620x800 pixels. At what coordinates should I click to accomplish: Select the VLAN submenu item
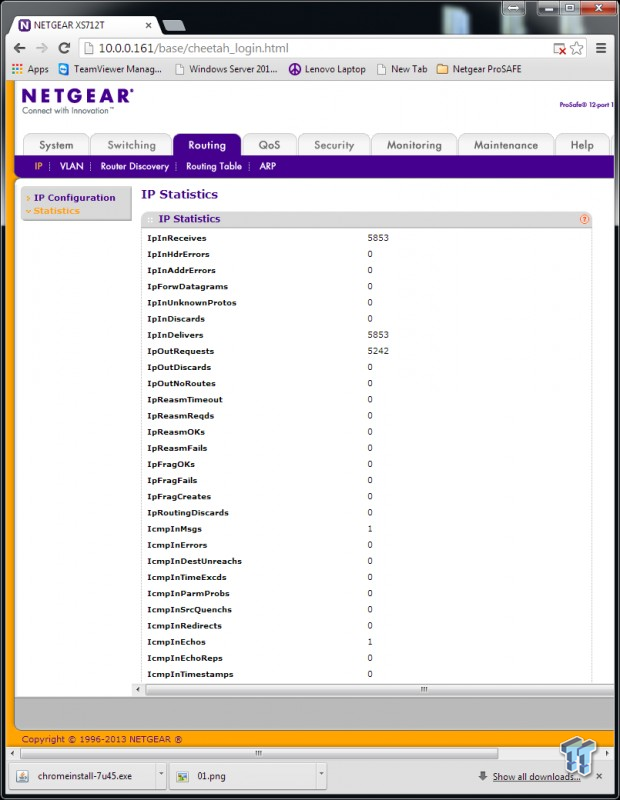(x=71, y=166)
